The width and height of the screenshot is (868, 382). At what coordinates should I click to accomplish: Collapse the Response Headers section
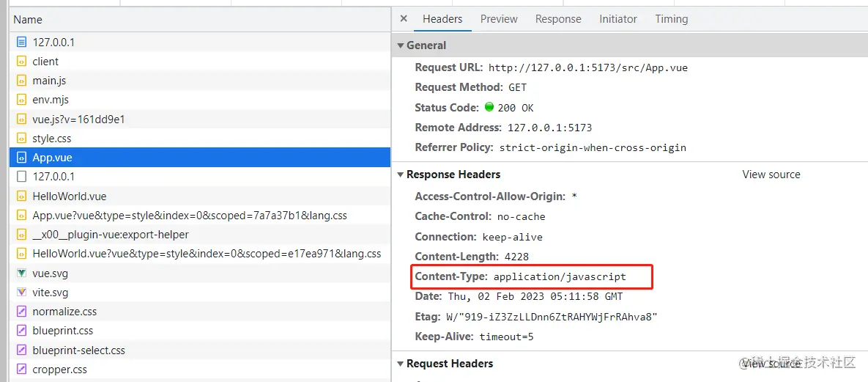point(401,175)
